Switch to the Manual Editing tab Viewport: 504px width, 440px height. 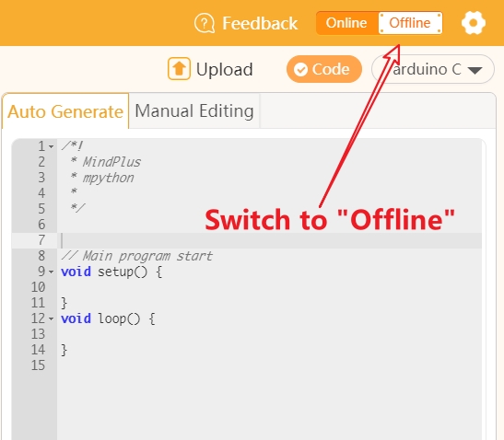pyautogui.click(x=194, y=111)
